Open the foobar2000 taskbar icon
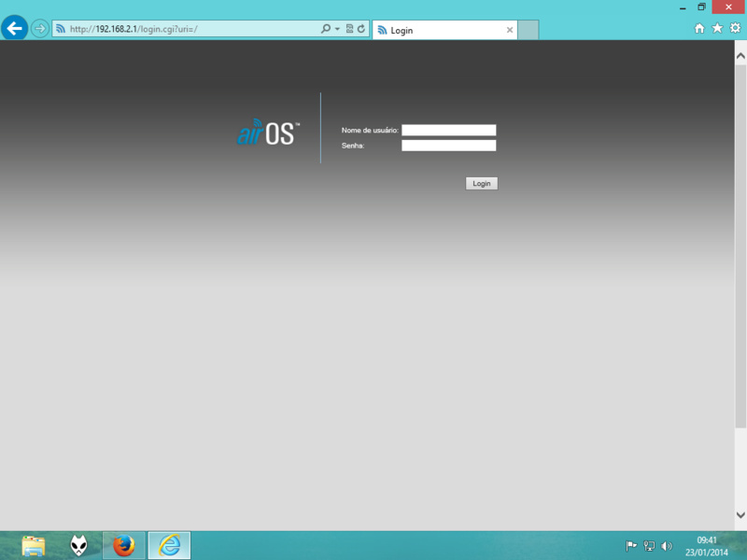The image size is (747, 560). pos(78,546)
